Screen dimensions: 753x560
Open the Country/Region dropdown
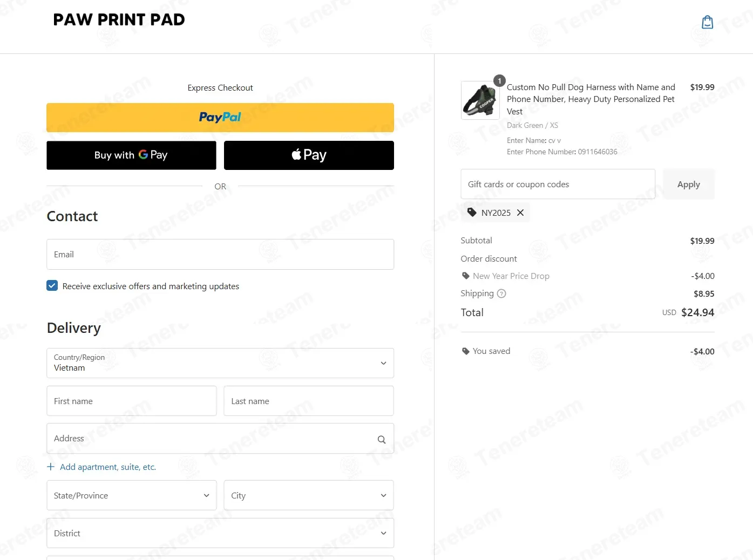[220, 363]
